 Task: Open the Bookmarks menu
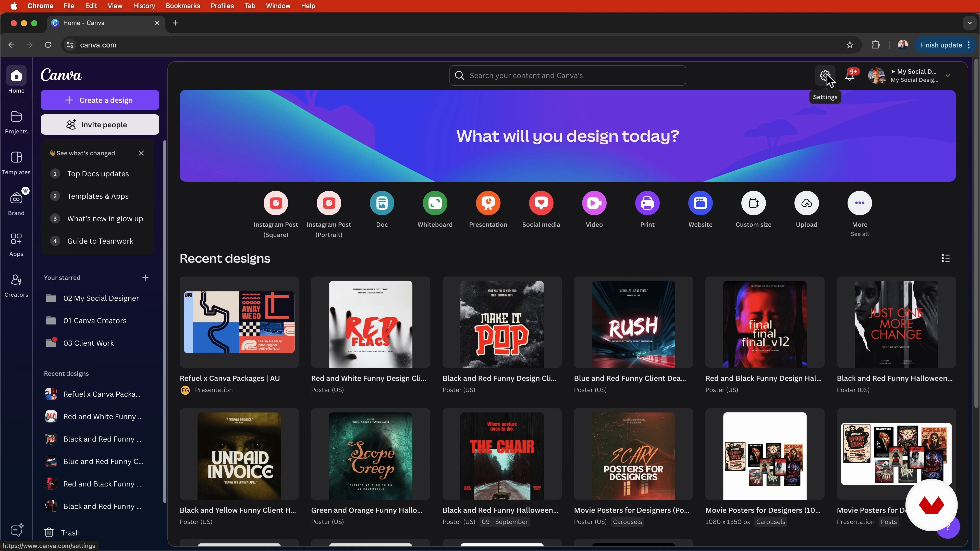(183, 6)
